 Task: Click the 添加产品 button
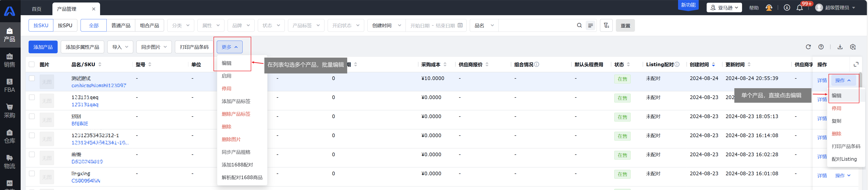coord(43,47)
